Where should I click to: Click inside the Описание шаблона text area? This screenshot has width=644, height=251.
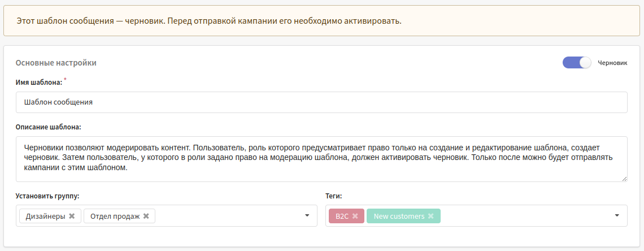[321, 159]
